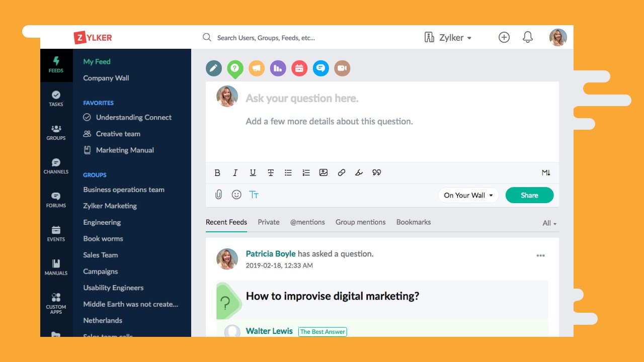Image resolution: width=644 pixels, height=362 pixels.
Task: Open Walter Lewis profile link
Action: 269,331
